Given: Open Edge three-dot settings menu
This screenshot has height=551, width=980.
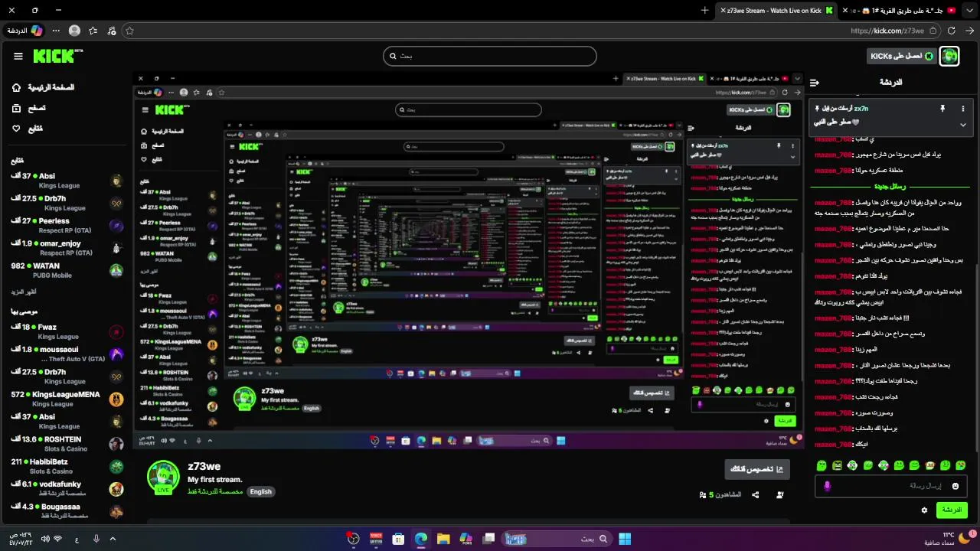Looking at the screenshot, I should (57, 31).
